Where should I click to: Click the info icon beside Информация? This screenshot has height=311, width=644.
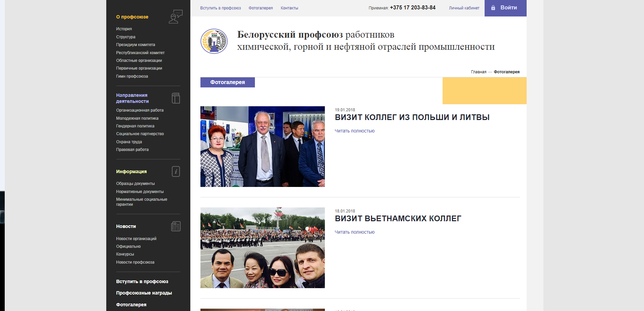[x=176, y=171]
